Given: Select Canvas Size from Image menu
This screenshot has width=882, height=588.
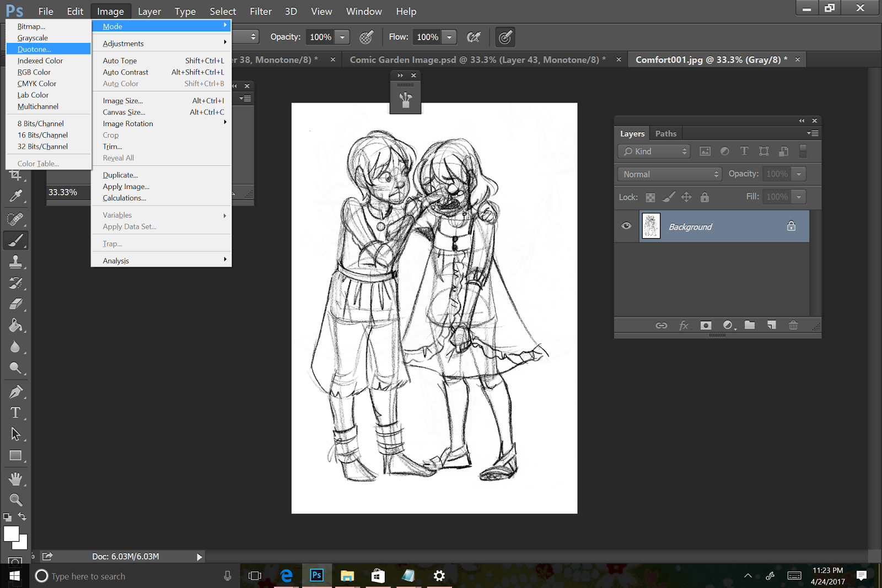Looking at the screenshot, I should pyautogui.click(x=124, y=112).
